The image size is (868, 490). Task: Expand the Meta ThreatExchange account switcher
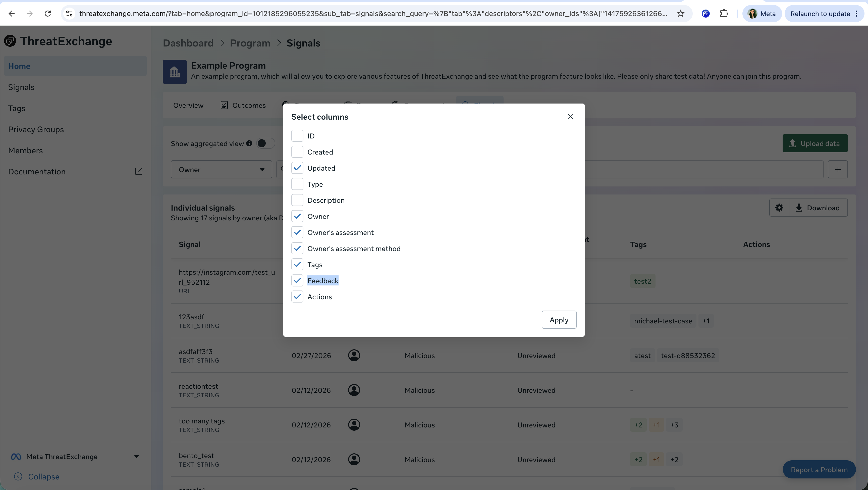coord(75,457)
